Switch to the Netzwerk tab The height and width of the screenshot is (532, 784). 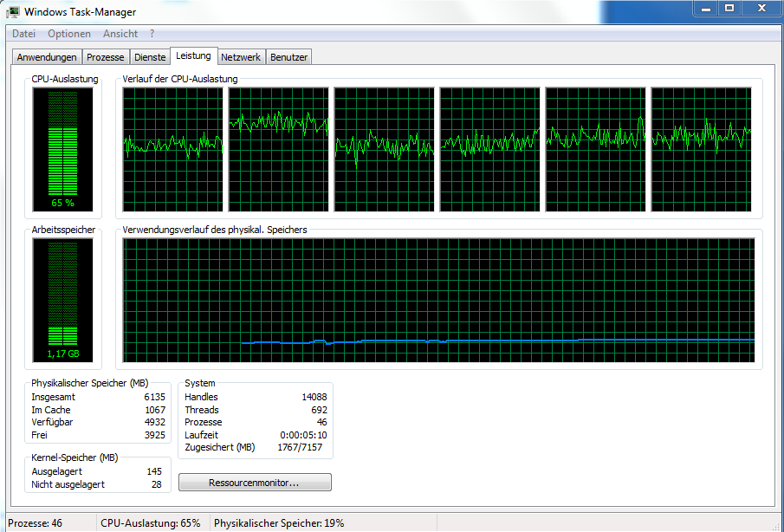pos(241,57)
